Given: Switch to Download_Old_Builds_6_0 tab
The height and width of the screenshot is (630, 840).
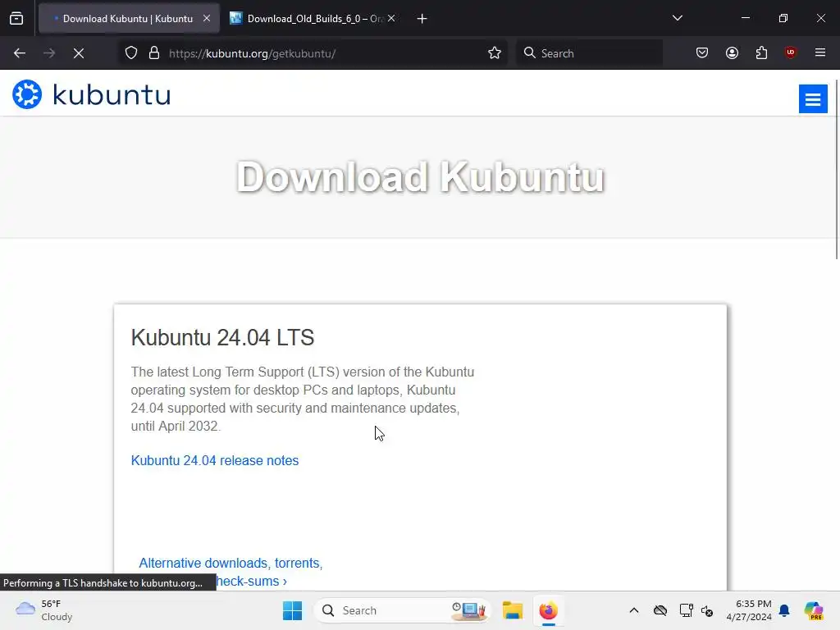Looking at the screenshot, I should (x=313, y=18).
